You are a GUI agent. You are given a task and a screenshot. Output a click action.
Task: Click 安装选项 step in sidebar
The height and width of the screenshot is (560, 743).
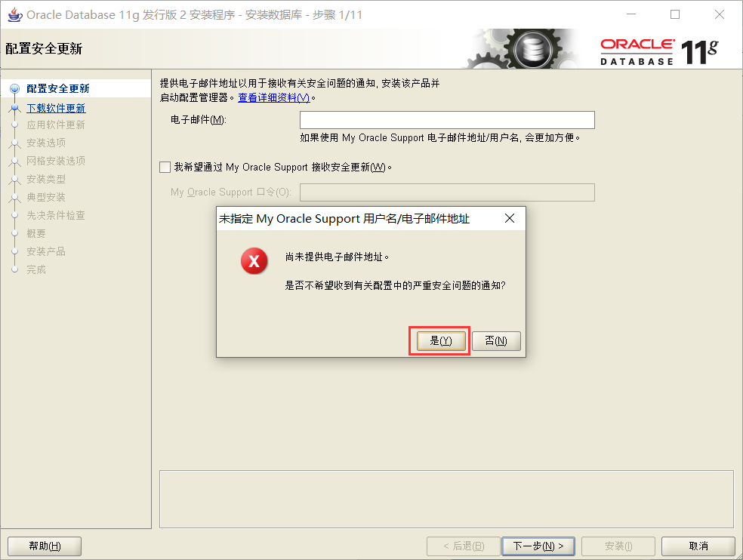point(46,143)
